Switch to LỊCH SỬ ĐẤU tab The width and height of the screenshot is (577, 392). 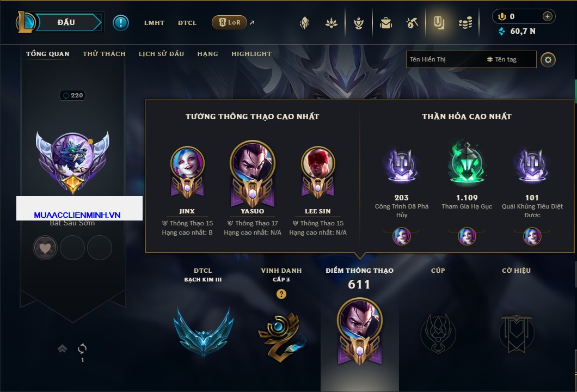(x=161, y=54)
